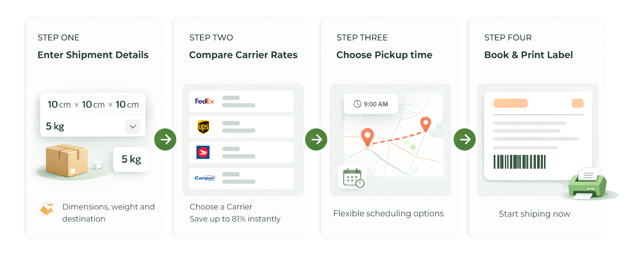Expand the 5 kg weight dropdown
644x258 pixels.
tap(133, 126)
